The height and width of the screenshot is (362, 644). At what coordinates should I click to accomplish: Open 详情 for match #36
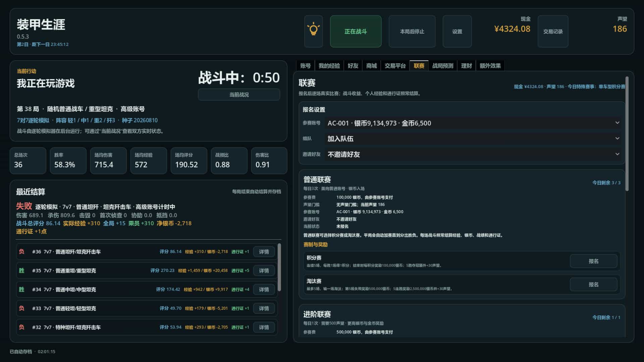click(264, 252)
